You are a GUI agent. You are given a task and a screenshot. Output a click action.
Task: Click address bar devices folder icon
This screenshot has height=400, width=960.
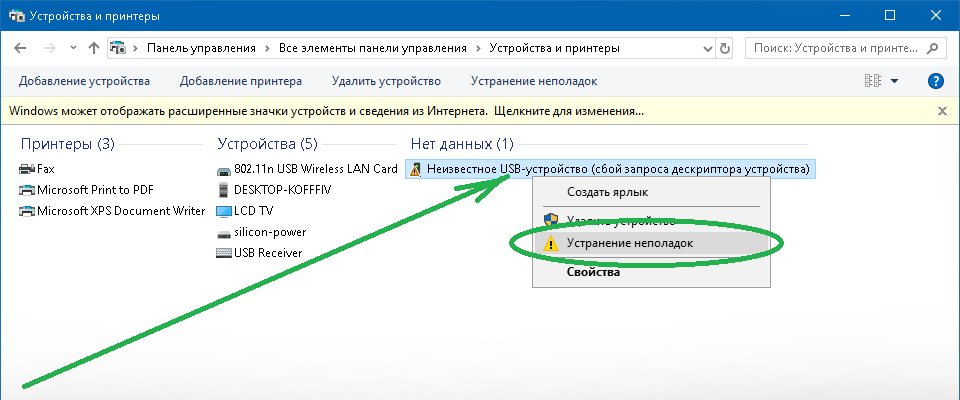tap(118, 48)
